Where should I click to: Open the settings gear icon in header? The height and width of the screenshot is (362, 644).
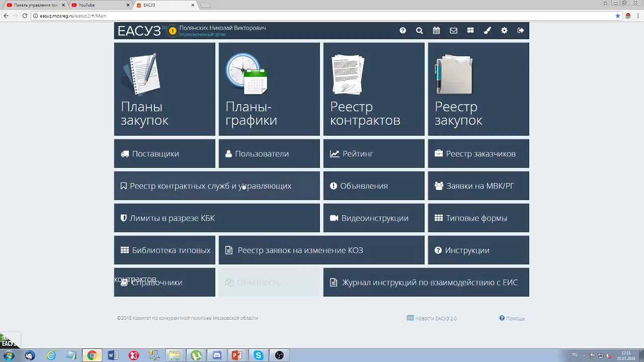(x=504, y=31)
